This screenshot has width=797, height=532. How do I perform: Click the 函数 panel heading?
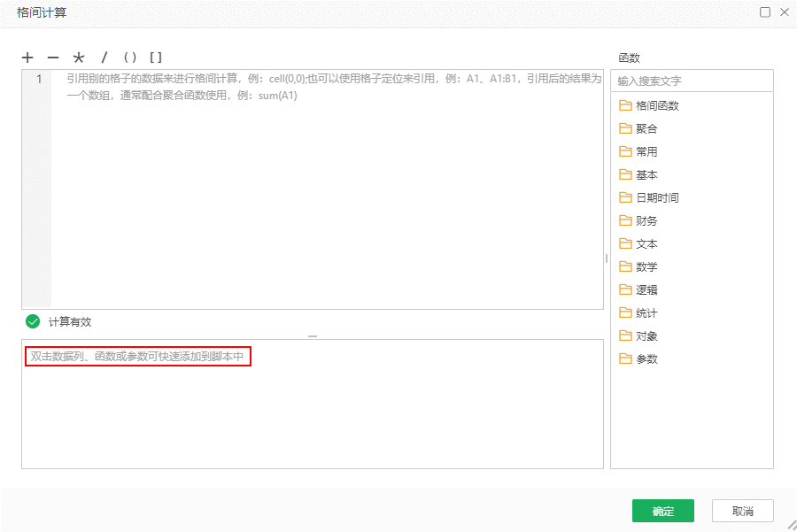(x=629, y=58)
